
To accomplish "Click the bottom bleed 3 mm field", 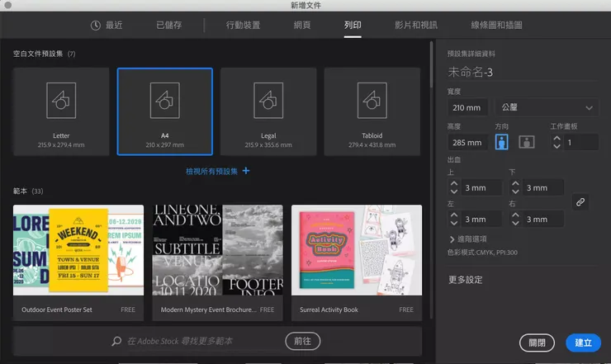I will 543,188.
